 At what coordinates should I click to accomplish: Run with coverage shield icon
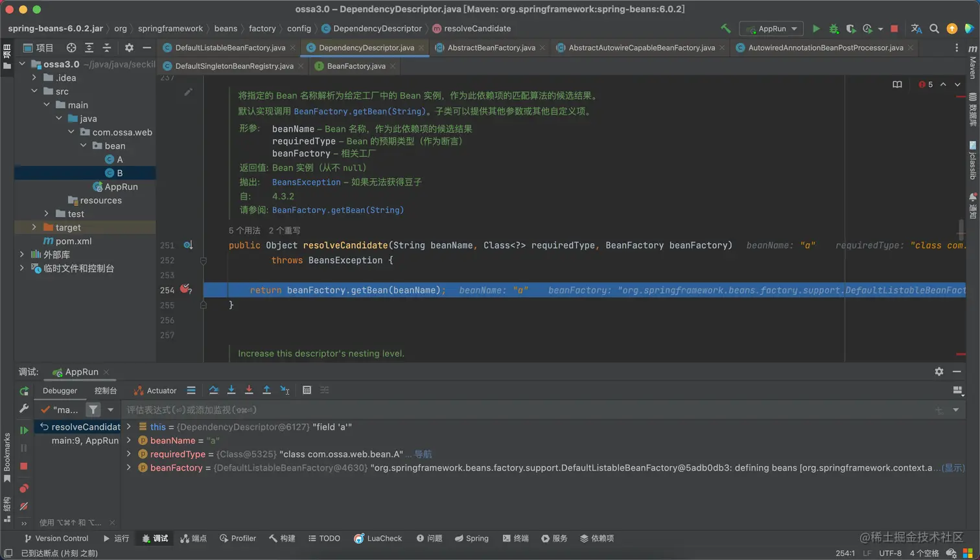click(850, 29)
